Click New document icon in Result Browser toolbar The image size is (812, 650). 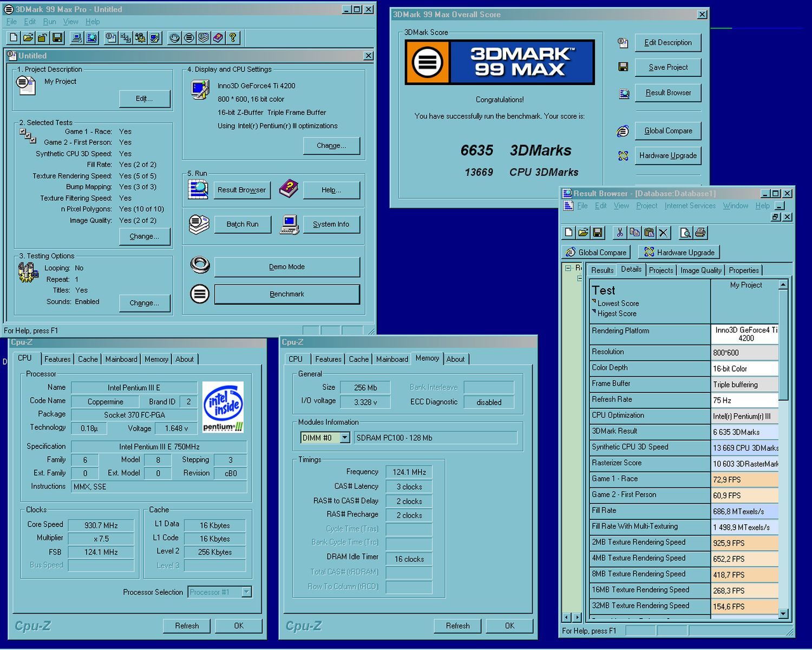[x=568, y=233]
